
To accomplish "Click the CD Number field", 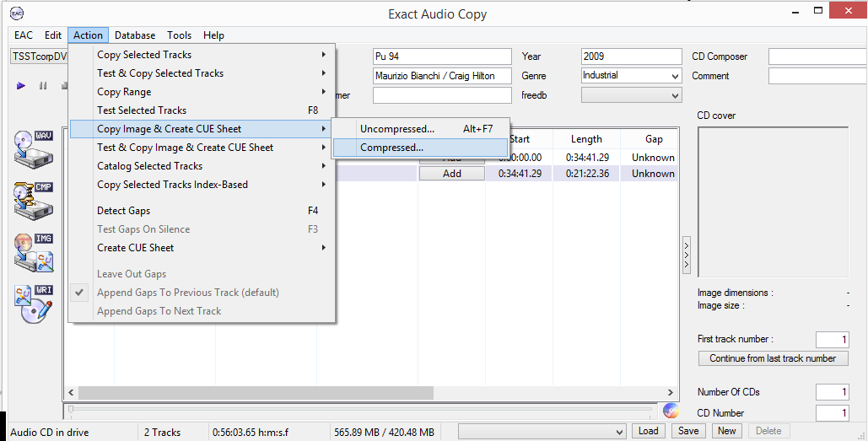I will pyautogui.click(x=832, y=413).
